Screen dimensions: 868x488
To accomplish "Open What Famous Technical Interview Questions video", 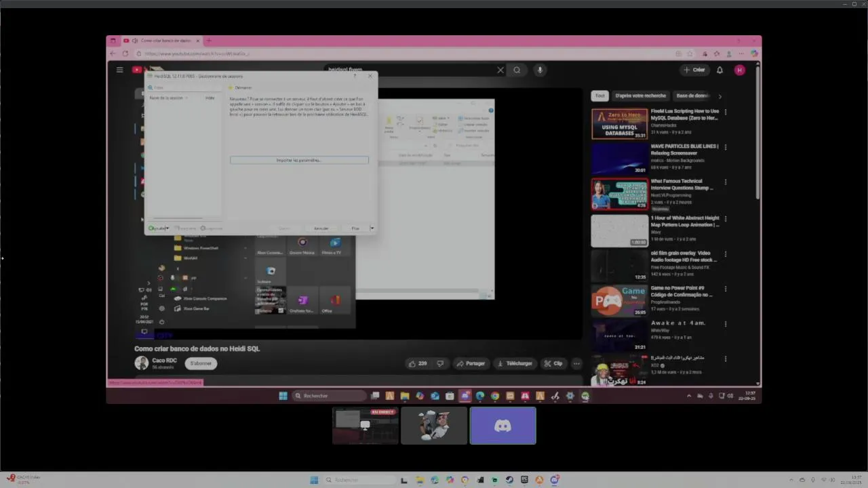I will click(x=682, y=185).
